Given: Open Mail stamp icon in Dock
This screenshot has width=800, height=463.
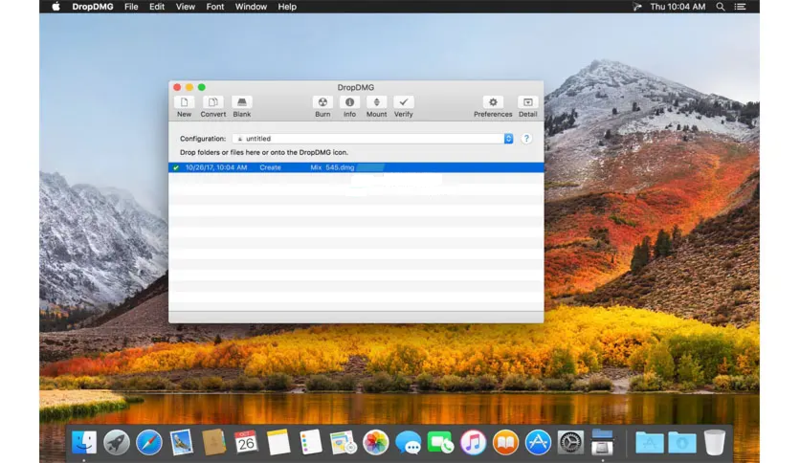Looking at the screenshot, I should [181, 442].
